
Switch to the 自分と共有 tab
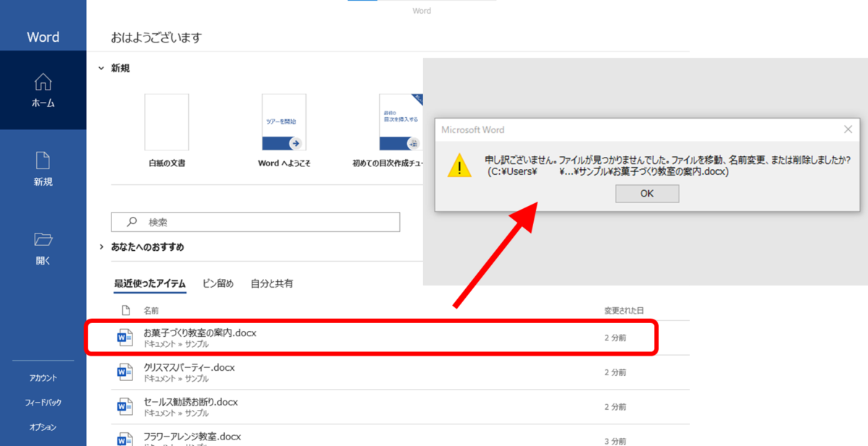[x=271, y=284]
